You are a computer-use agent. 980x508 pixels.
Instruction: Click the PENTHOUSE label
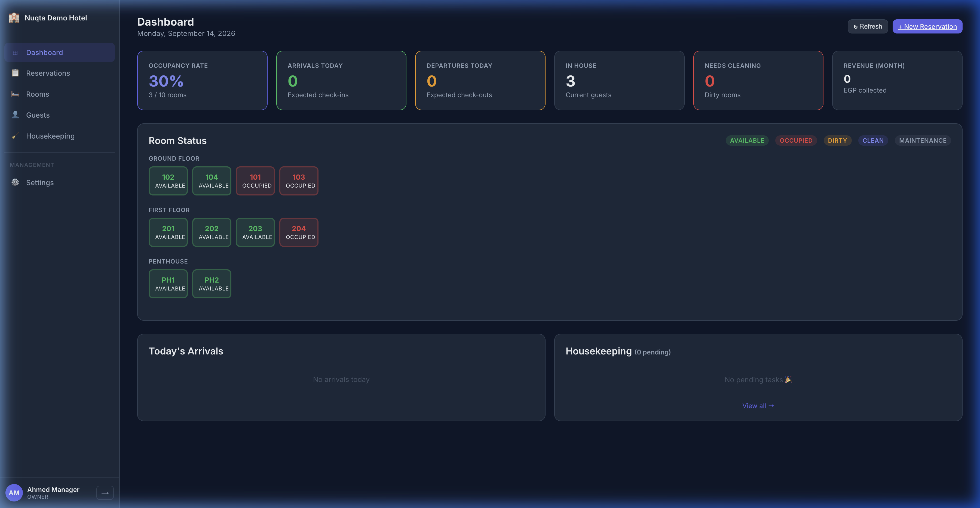coord(168,261)
